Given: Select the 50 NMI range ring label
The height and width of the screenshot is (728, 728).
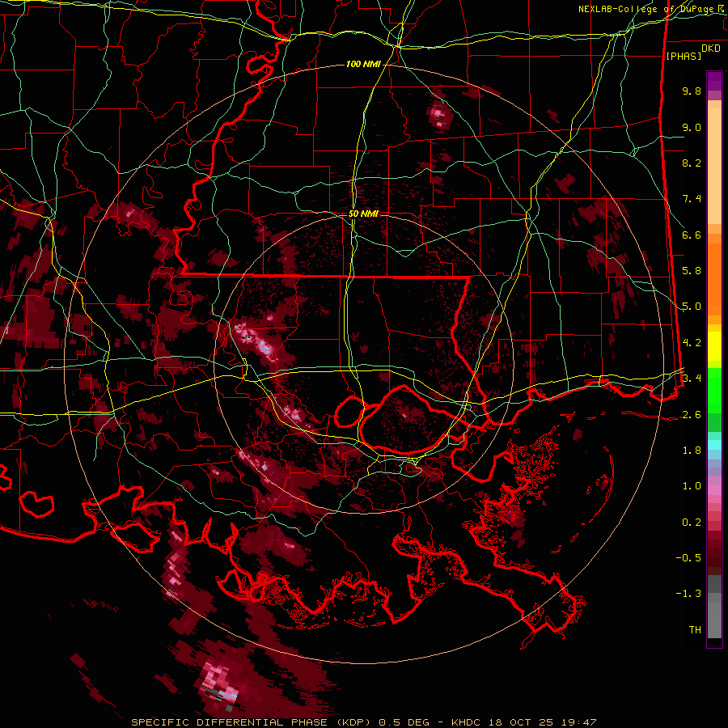Looking at the screenshot, I should 363,214.
